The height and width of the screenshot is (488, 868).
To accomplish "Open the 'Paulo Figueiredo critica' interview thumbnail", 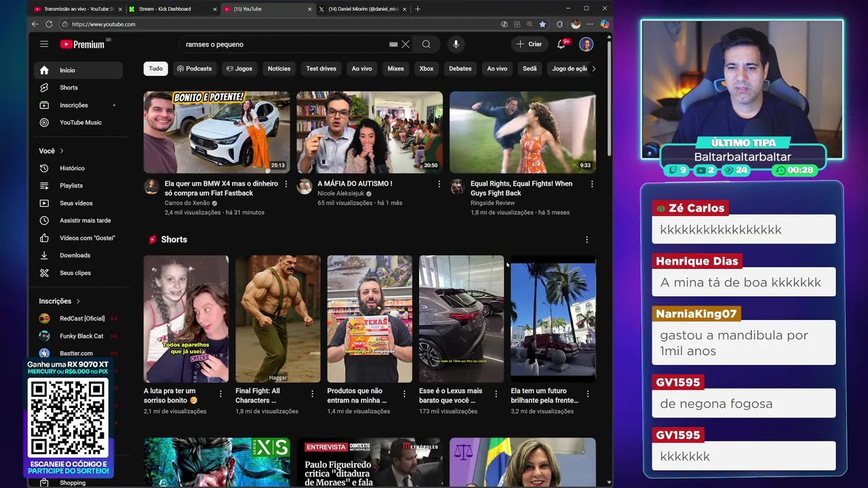I will tap(370, 462).
